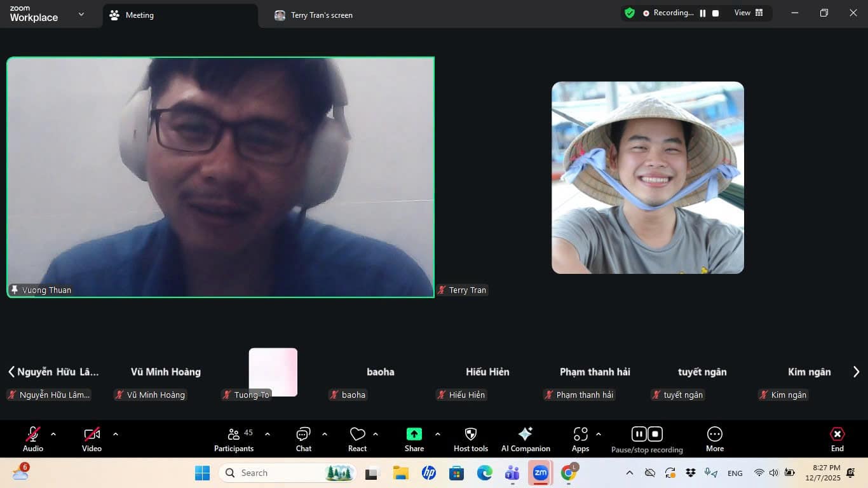The width and height of the screenshot is (868, 488).
Task: Expand video options arrow next to Video
Action: [116, 435]
